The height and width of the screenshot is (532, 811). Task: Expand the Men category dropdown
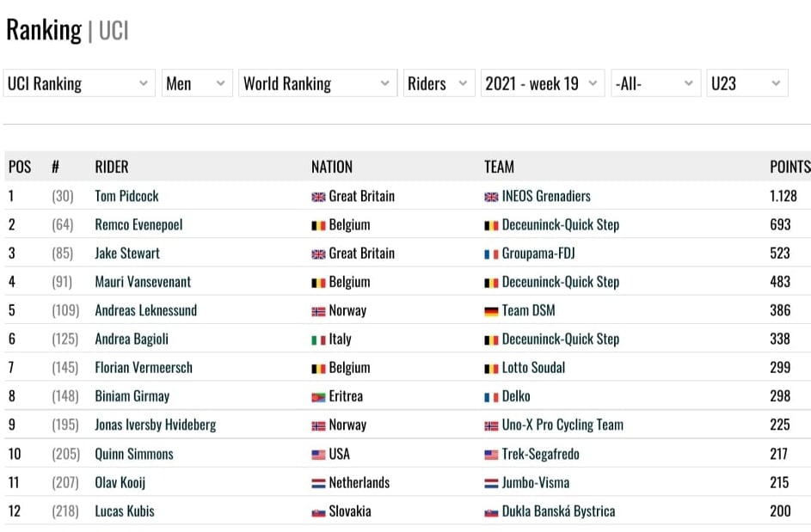pos(197,83)
